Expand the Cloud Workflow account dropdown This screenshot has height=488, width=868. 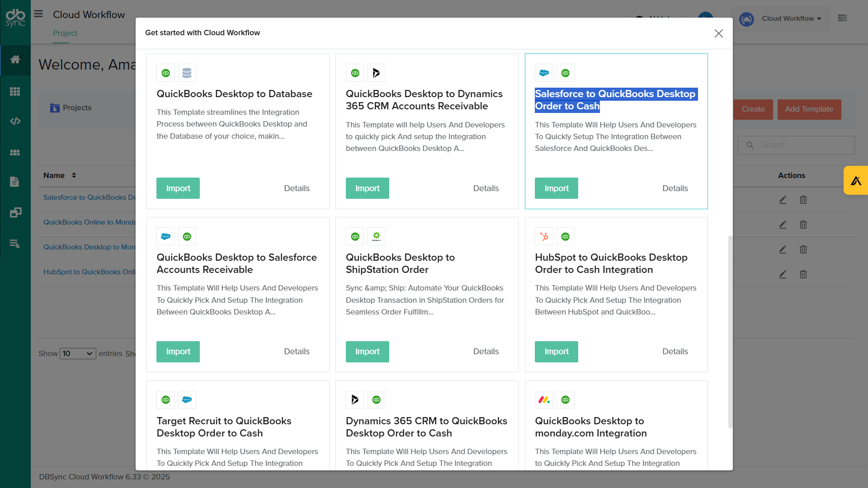pyautogui.click(x=791, y=19)
